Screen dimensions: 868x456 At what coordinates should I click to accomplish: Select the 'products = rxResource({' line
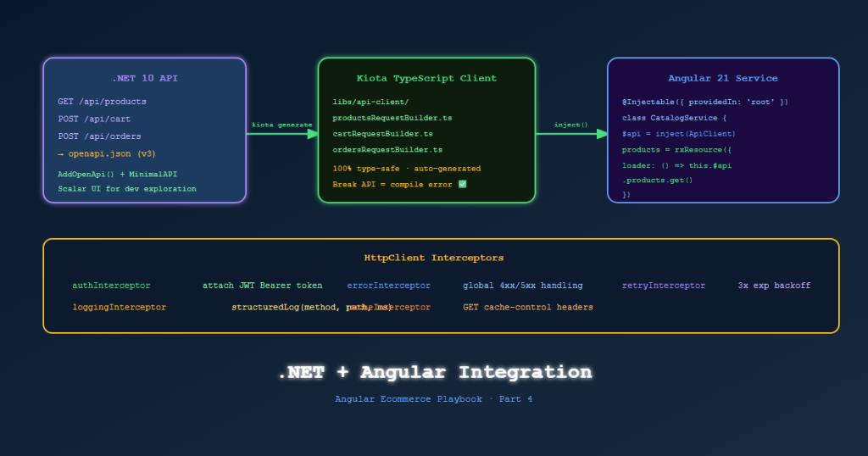click(677, 150)
